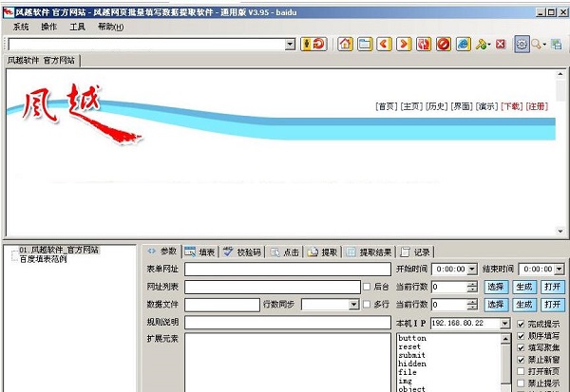This screenshot has width=570, height=392.
Task: Open the magnifier dropdown arrow
Action: tap(544, 45)
